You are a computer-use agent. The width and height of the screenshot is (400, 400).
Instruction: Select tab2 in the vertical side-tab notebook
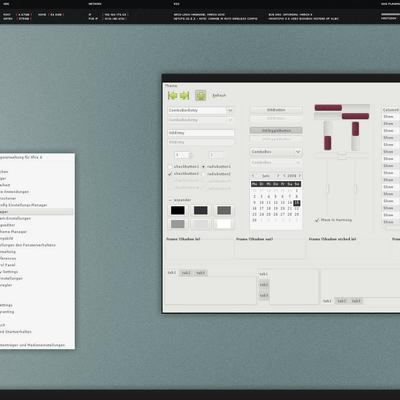tap(264, 285)
